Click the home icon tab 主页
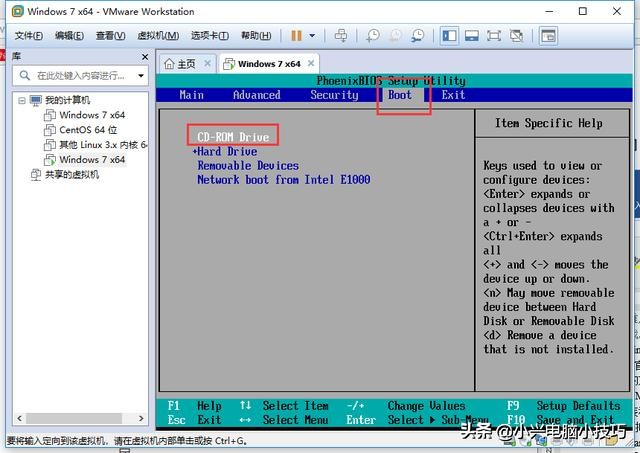Viewport: 640px width, 453px height. tap(180, 64)
